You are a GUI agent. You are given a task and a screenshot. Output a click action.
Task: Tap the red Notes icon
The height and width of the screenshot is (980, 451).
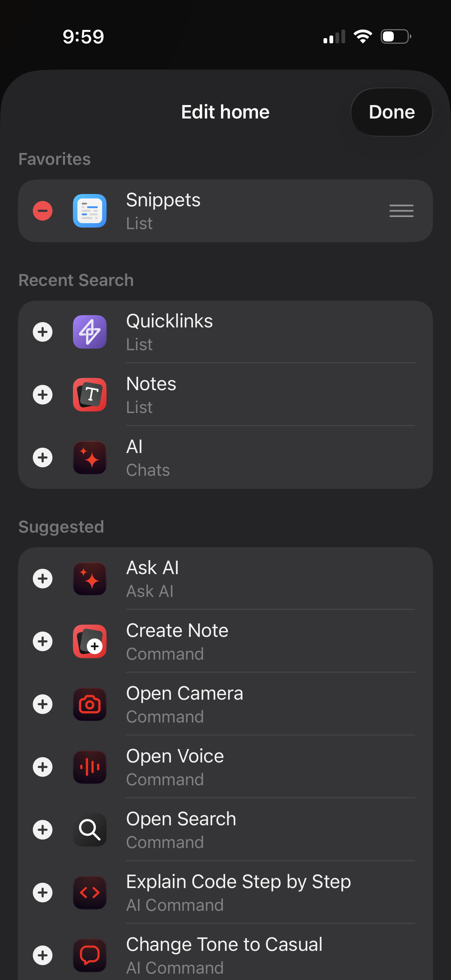click(x=89, y=395)
